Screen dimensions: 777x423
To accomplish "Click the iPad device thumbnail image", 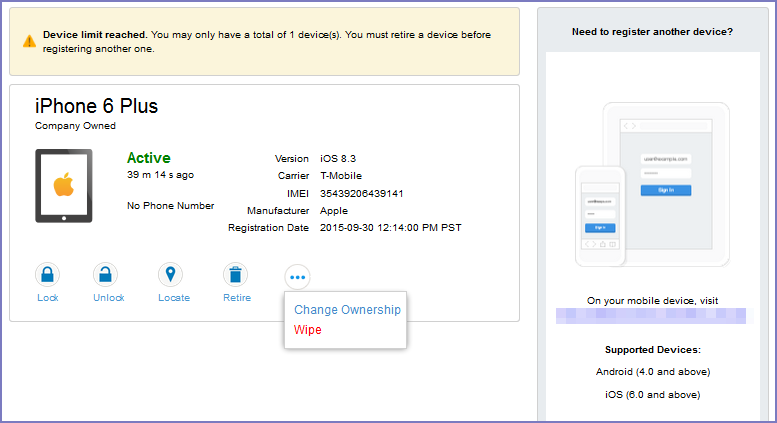I will (64, 186).
